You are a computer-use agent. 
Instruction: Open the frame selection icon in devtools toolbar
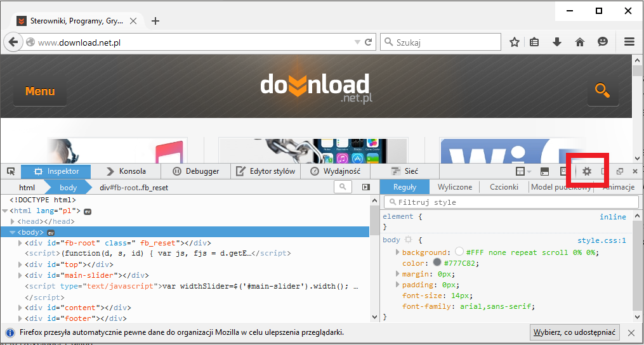click(x=520, y=171)
